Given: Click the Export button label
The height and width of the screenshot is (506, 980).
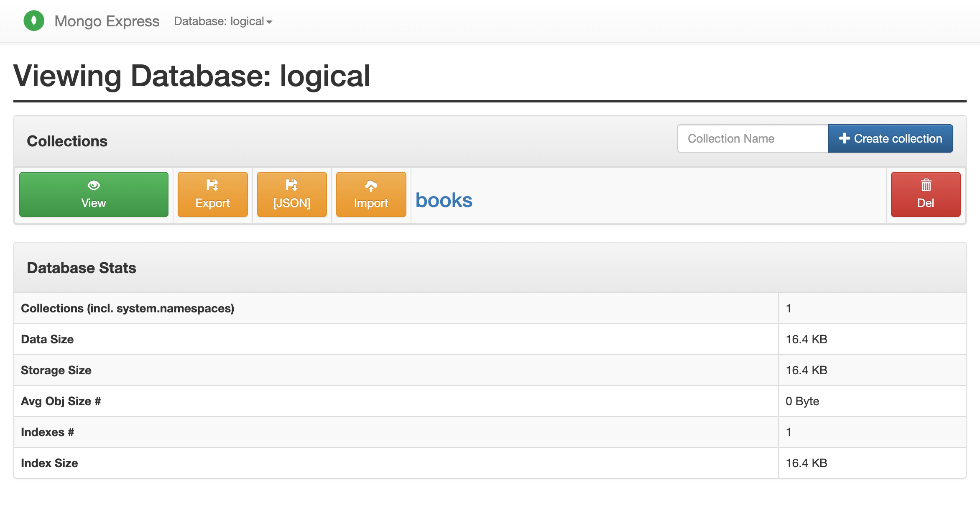Looking at the screenshot, I should point(212,203).
